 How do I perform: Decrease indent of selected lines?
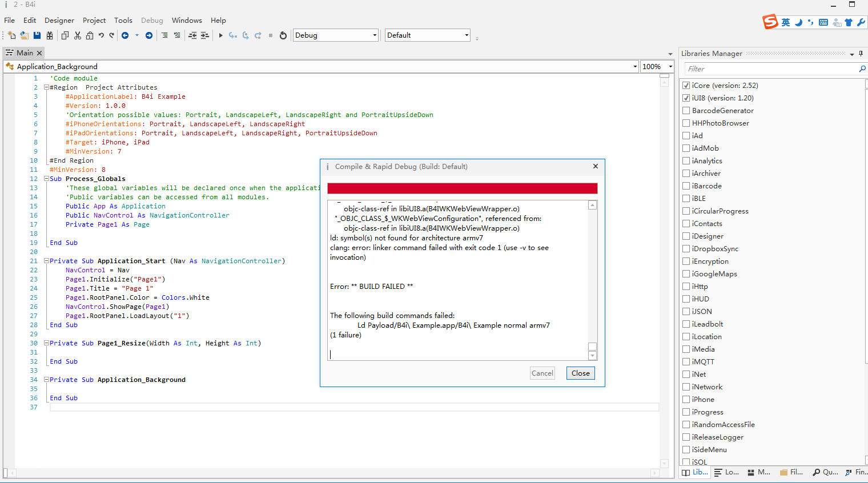[x=192, y=35]
